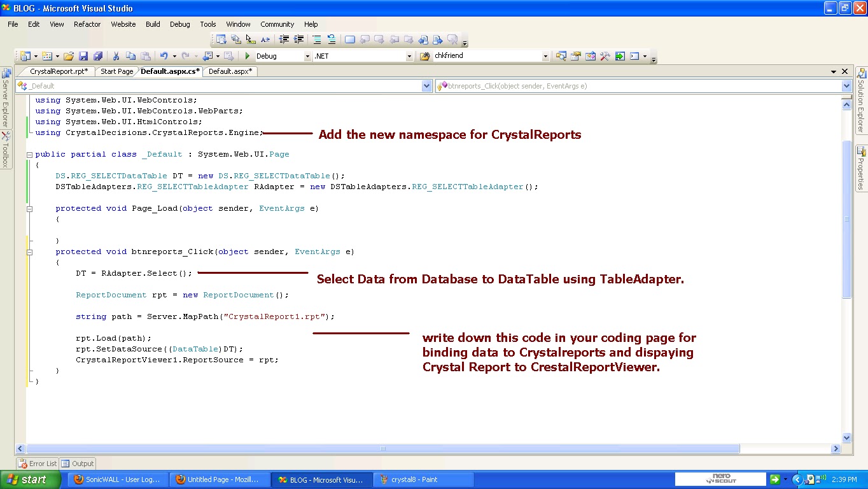This screenshot has width=868, height=489.
Task: Click the Decrease Line Indent icon
Action: 284,39
